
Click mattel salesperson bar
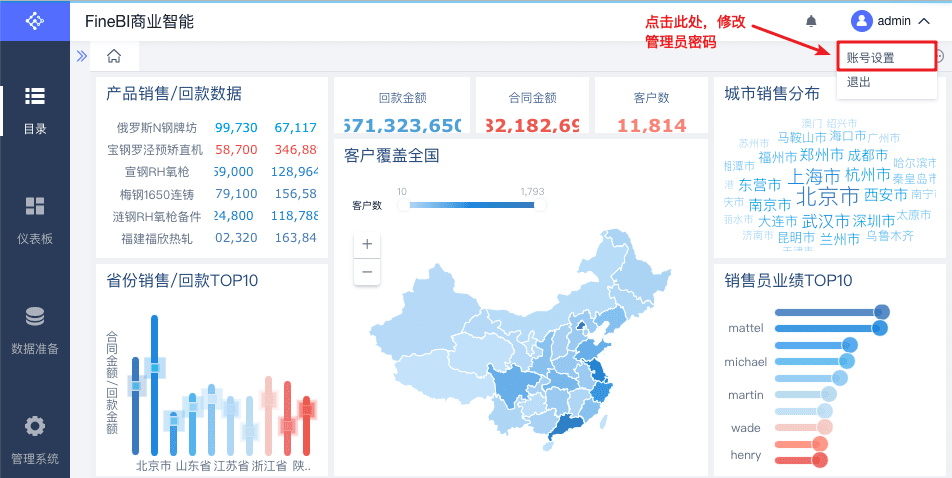click(831, 329)
